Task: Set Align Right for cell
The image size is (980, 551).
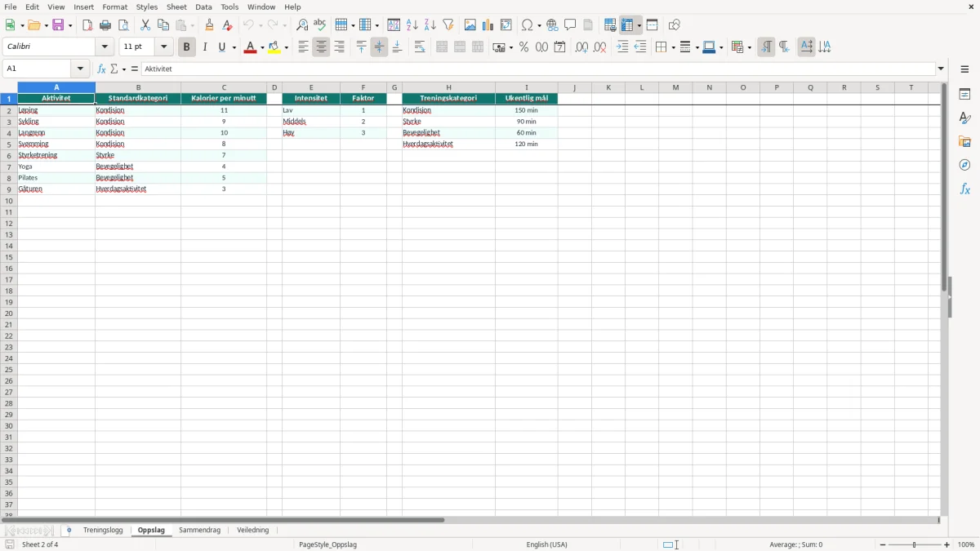Action: point(339,47)
